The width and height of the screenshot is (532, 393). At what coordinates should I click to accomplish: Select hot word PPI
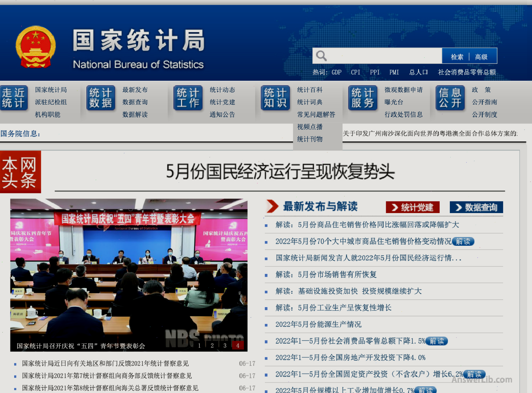pyautogui.click(x=375, y=72)
